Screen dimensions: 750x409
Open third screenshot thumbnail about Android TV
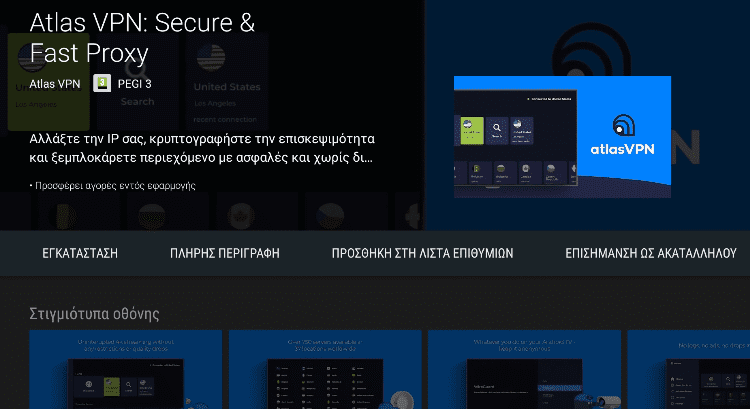525,369
